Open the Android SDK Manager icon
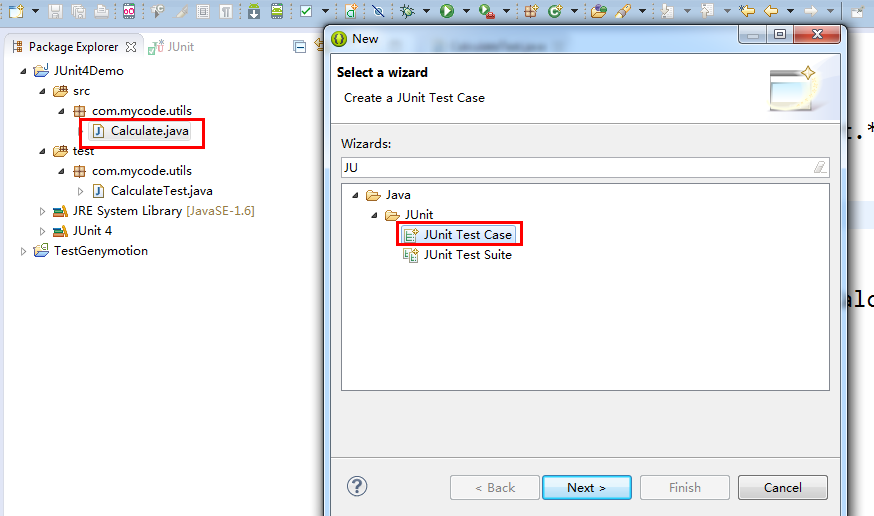The height and width of the screenshot is (516, 874). point(254,11)
